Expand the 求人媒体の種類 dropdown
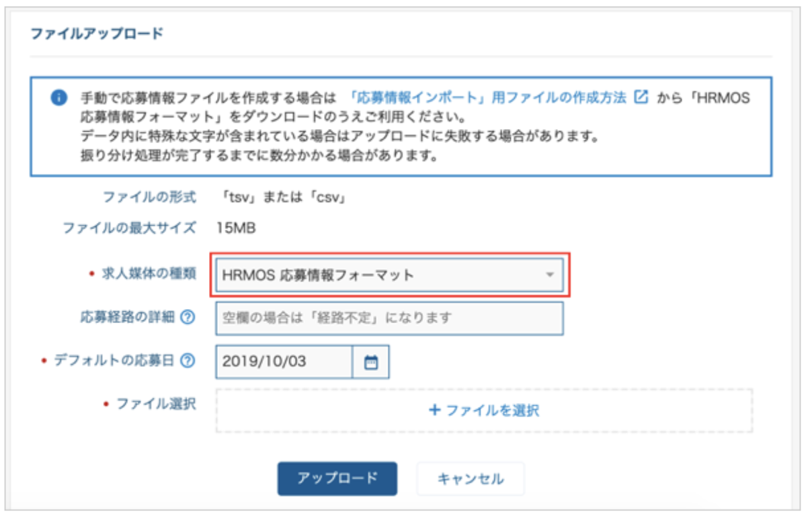Screen dimensions: 812x520 (389, 275)
